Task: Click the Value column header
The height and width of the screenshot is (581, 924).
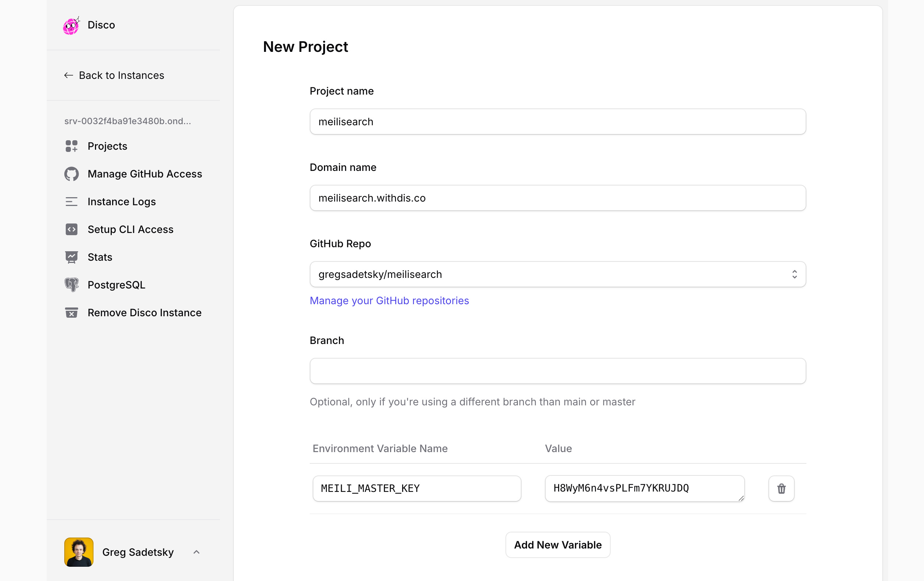Action: 558,448
